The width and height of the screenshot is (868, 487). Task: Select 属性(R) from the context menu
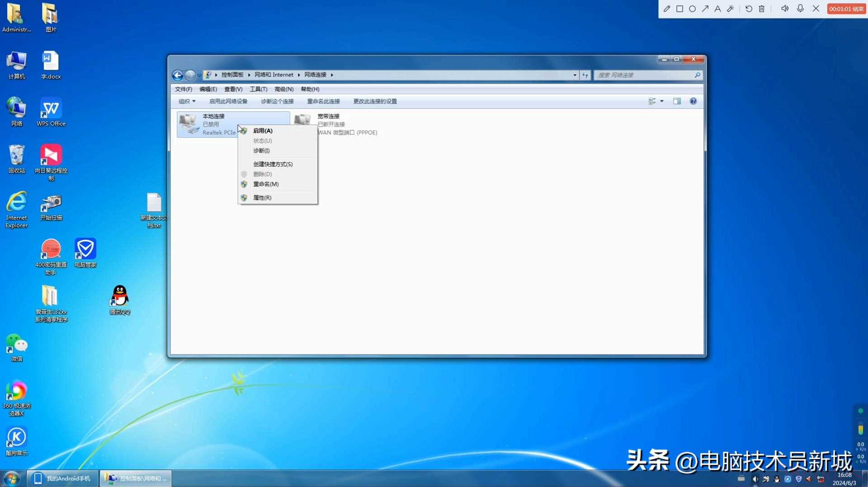262,197
